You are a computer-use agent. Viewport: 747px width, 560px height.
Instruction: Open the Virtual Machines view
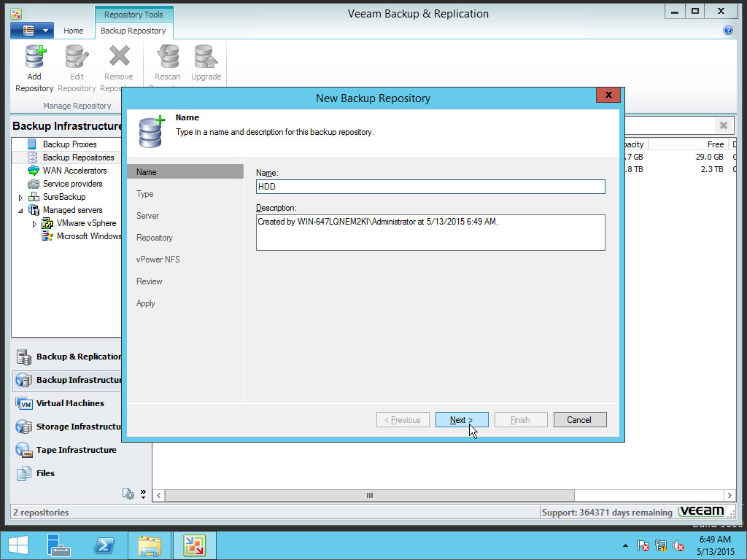(61, 403)
